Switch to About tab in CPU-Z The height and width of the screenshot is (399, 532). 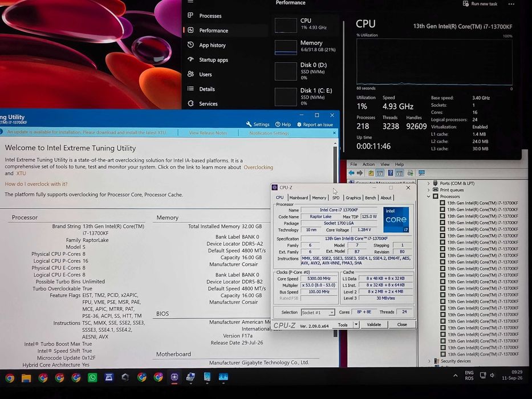(x=386, y=198)
